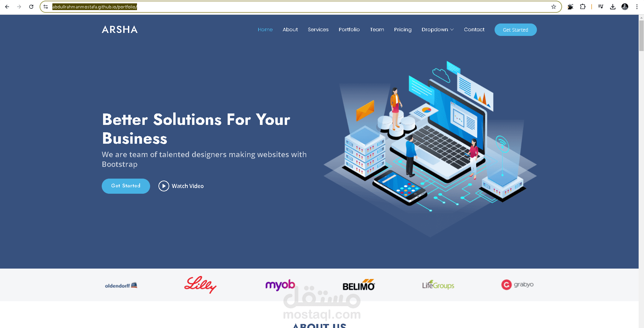644x328 pixels.
Task: Click Get Started button in the navbar
Action: click(x=515, y=30)
